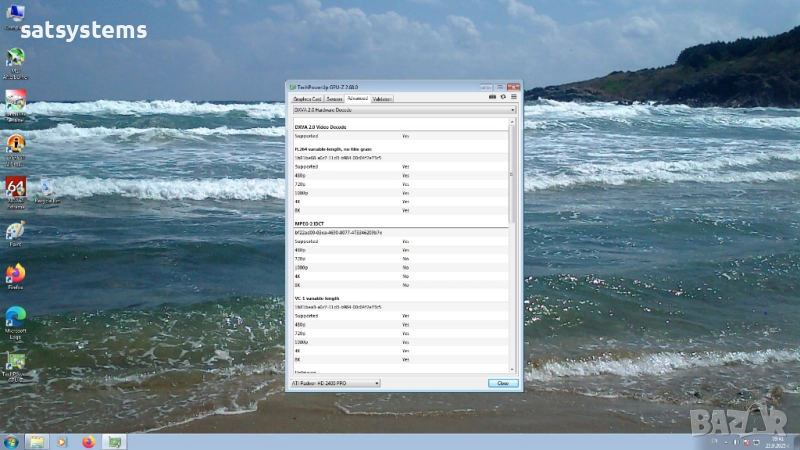Open Firefox desktop shortcut
The image size is (800, 450).
15,274
